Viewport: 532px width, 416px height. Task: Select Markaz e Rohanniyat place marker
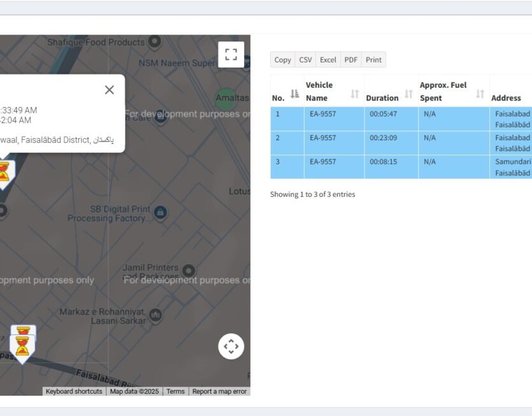pyautogui.click(x=155, y=315)
